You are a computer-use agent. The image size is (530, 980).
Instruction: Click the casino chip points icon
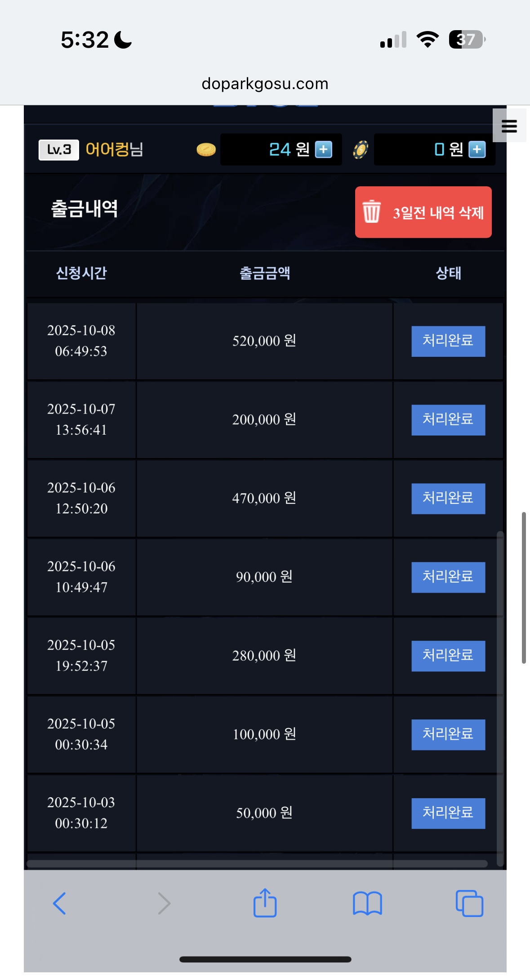[x=361, y=149]
